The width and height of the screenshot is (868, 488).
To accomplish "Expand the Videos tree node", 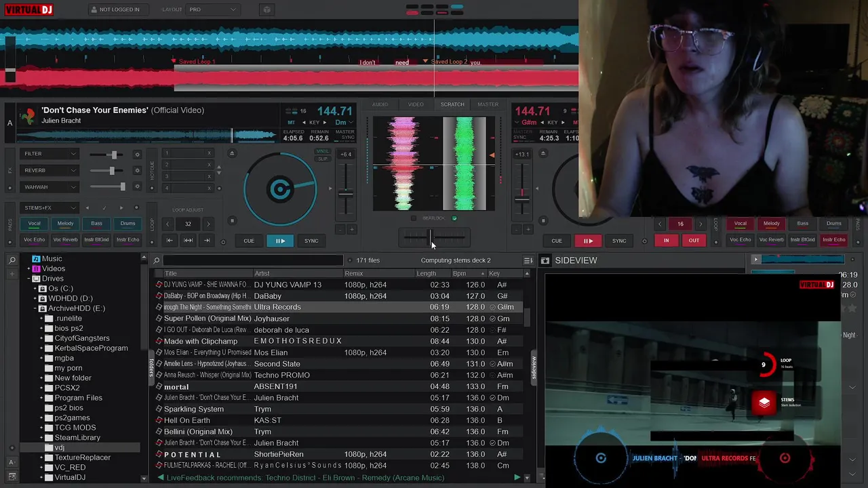I will click(27, 268).
